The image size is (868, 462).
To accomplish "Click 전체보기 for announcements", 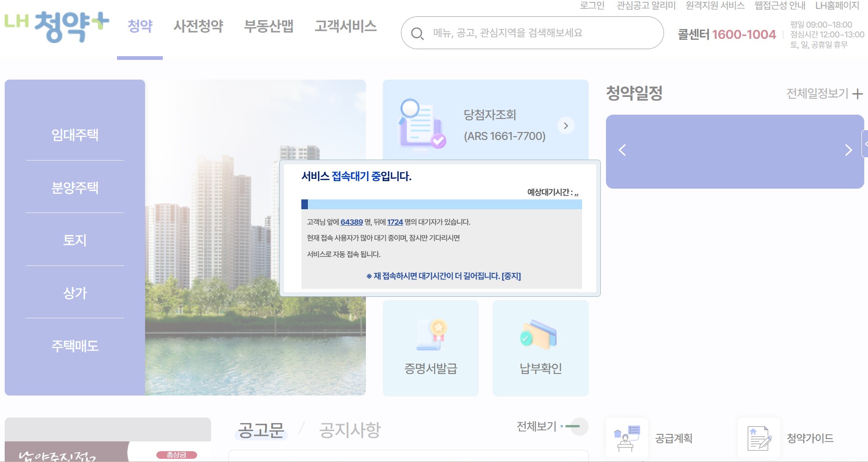I will (536, 426).
